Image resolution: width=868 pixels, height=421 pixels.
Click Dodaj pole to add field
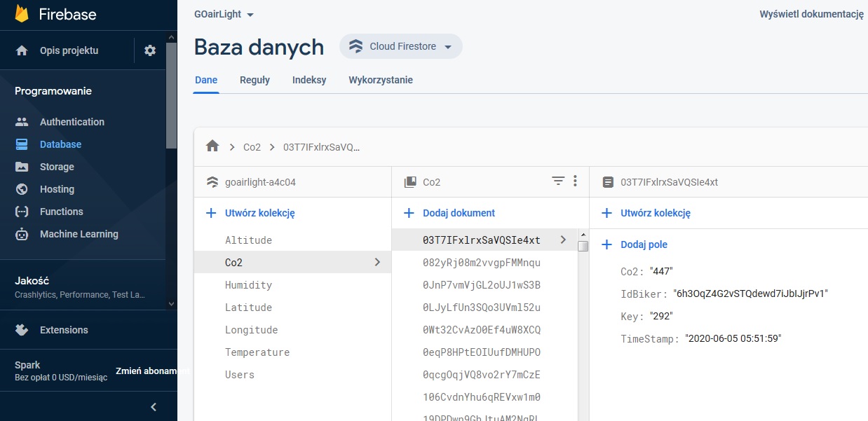(635, 244)
